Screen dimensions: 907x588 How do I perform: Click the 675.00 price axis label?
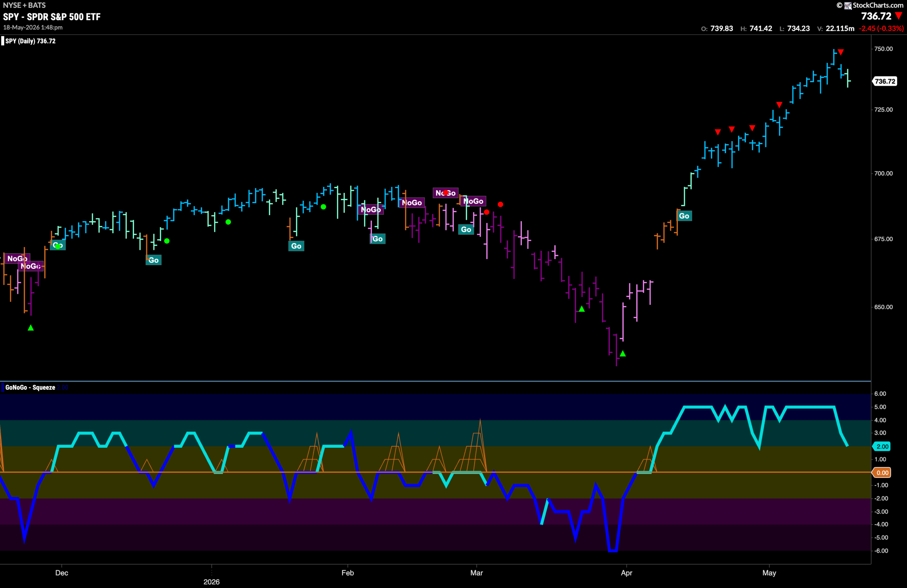coord(883,239)
